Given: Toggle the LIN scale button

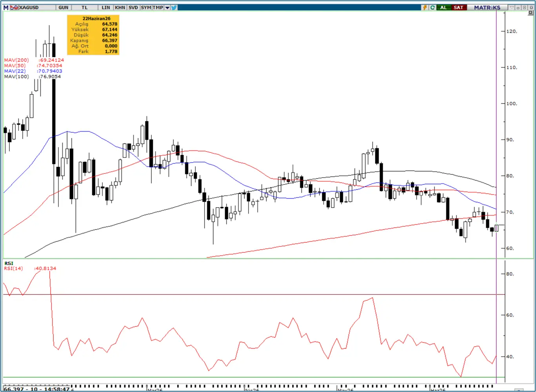Looking at the screenshot, I should (x=106, y=7).
